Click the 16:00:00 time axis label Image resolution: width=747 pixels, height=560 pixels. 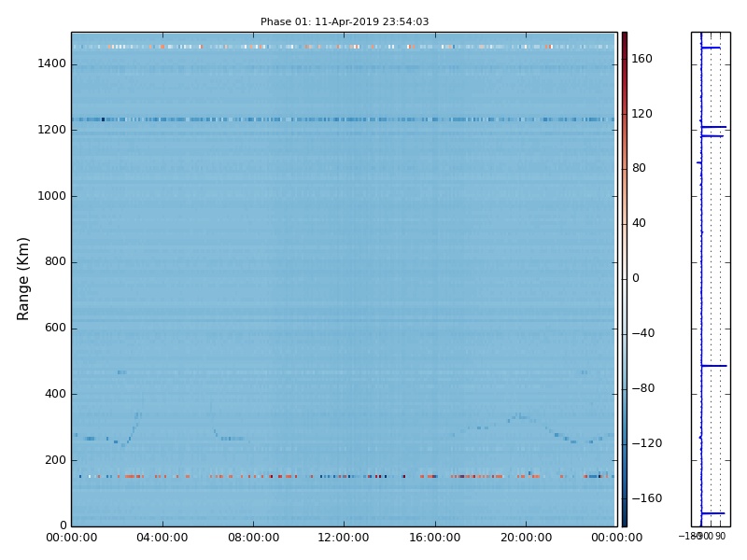coord(435,538)
